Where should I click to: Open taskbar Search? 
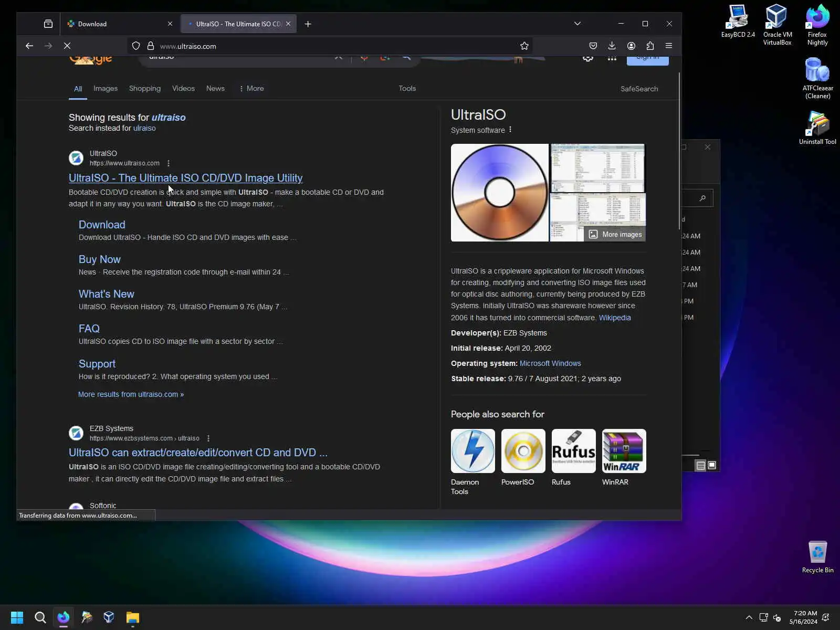coord(40,617)
